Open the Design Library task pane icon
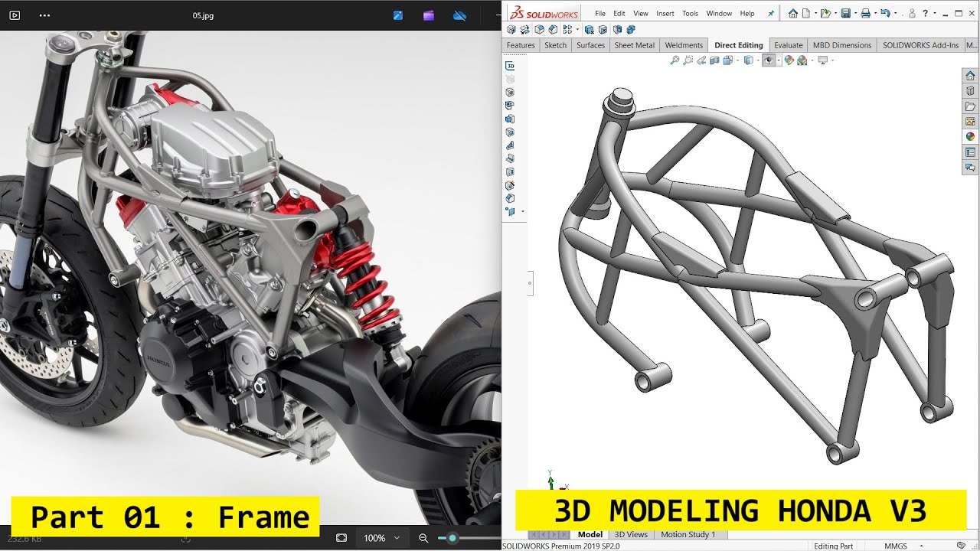The image size is (980, 551). pyautogui.click(x=970, y=91)
